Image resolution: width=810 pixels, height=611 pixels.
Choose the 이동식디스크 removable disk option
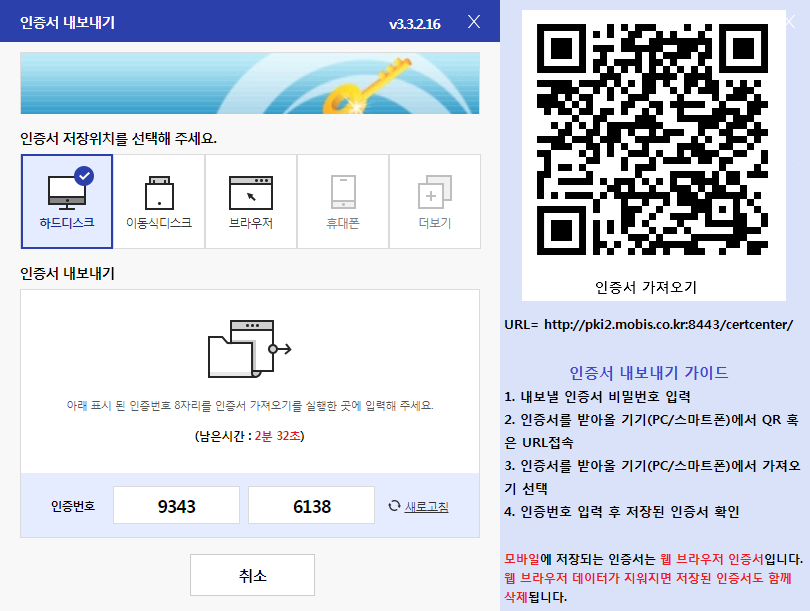159,201
